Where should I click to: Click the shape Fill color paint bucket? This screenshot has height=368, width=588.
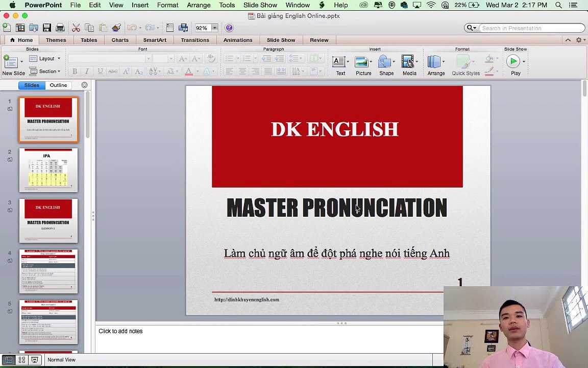click(x=489, y=59)
